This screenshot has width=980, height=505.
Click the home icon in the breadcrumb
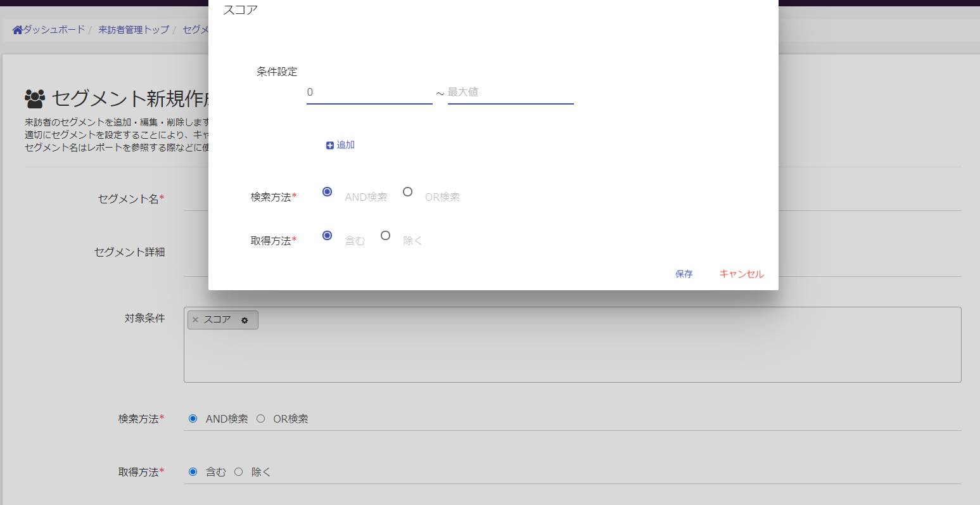pyautogui.click(x=17, y=30)
